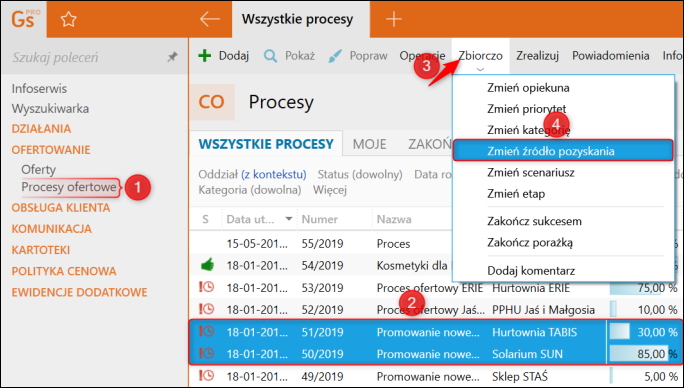The image size is (684, 388).
Task: Open Oferty in the sidebar
Action: 38,169
